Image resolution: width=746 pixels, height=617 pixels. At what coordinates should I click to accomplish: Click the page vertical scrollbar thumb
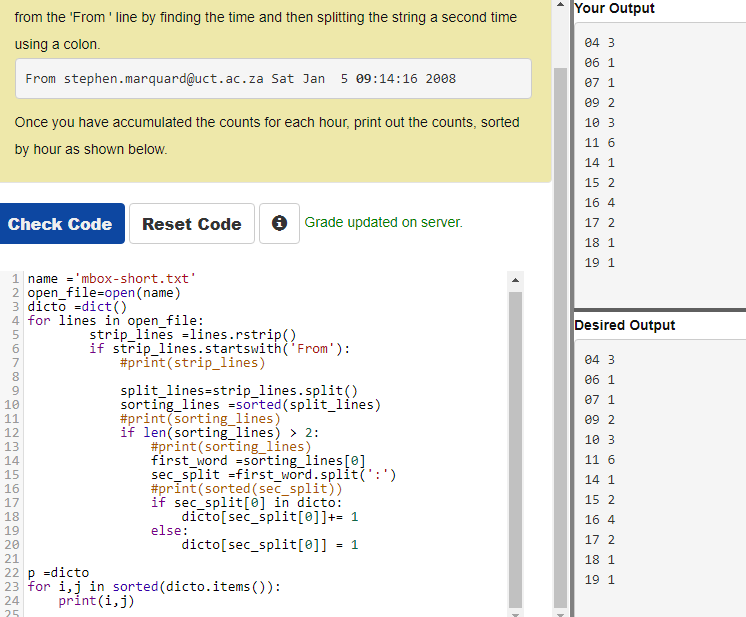click(560, 338)
